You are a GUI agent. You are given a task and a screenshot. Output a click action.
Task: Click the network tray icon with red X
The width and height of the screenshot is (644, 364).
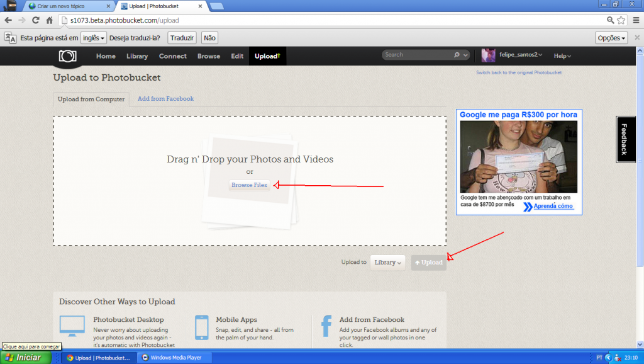(x=618, y=358)
